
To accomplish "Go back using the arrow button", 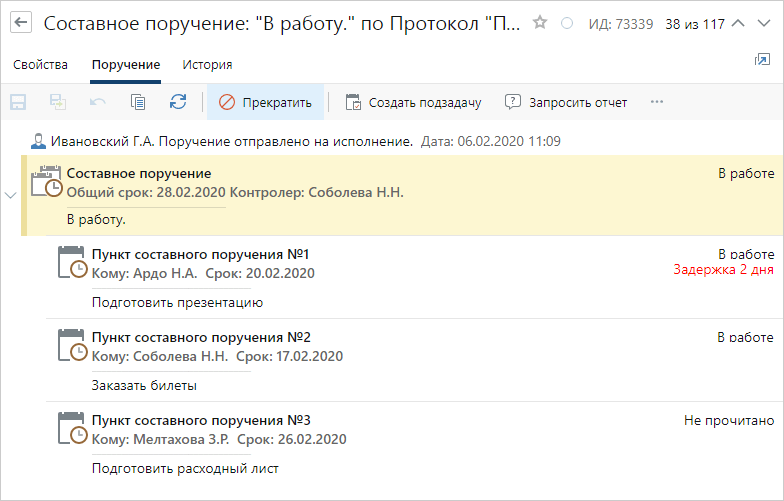I will point(20,22).
